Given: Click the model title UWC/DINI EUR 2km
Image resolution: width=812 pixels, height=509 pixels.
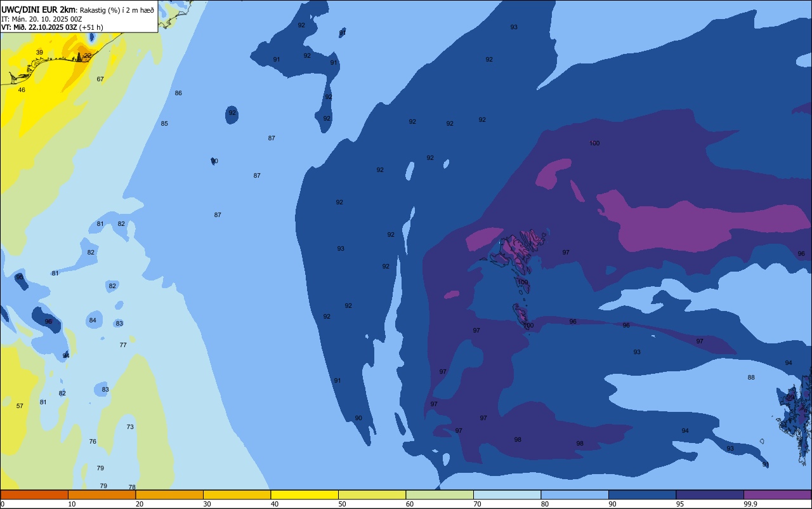Looking at the screenshot, I should [39, 10].
